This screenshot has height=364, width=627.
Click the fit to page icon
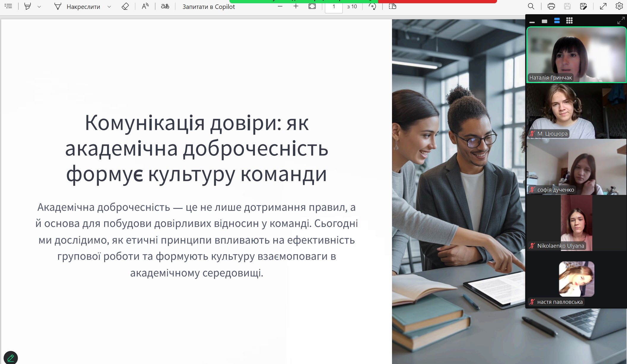click(312, 7)
